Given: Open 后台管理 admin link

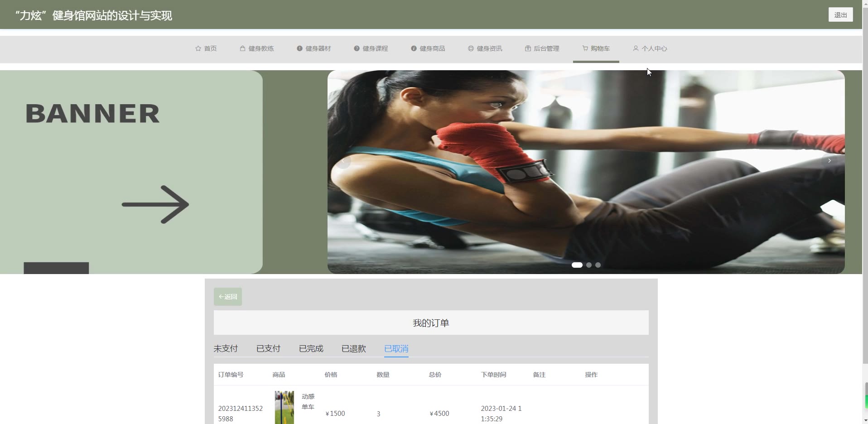Looking at the screenshot, I should 542,48.
